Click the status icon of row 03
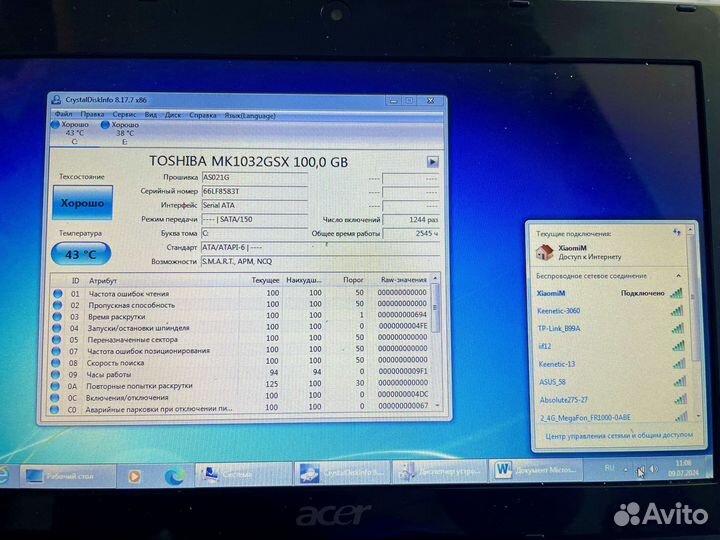 point(57,316)
